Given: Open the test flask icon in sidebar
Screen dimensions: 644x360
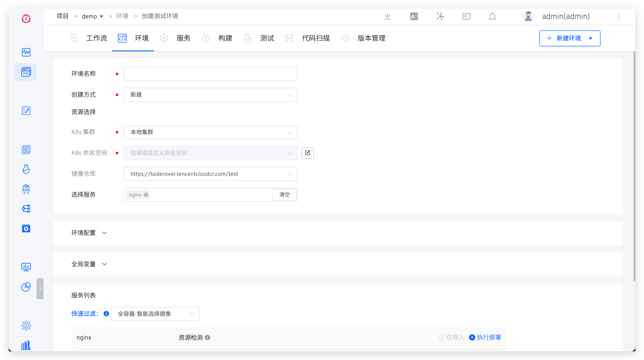Looking at the screenshot, I should (26, 169).
